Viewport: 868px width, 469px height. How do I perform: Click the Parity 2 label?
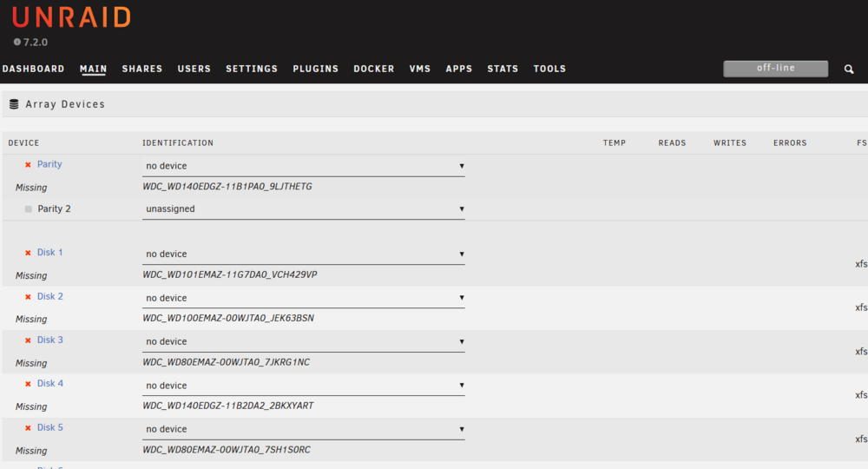pos(54,208)
